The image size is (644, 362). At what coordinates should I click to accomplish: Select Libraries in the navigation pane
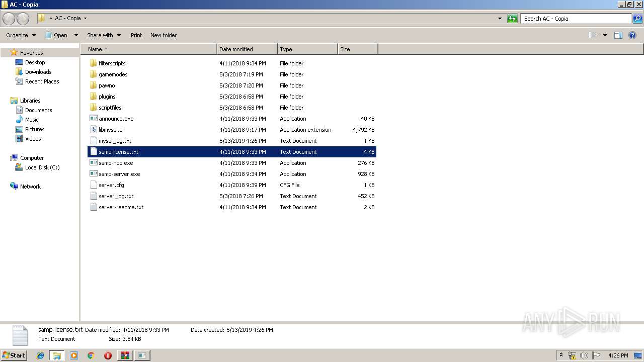[30, 101]
